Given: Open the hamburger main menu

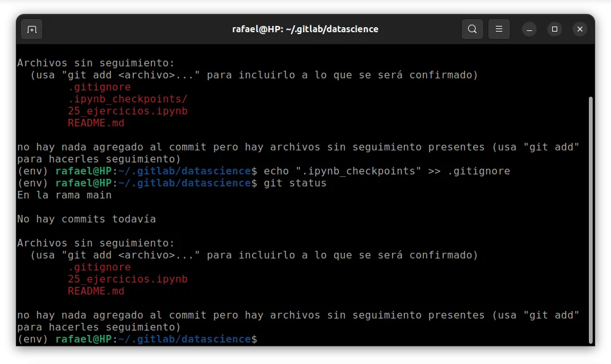Looking at the screenshot, I should [499, 29].
